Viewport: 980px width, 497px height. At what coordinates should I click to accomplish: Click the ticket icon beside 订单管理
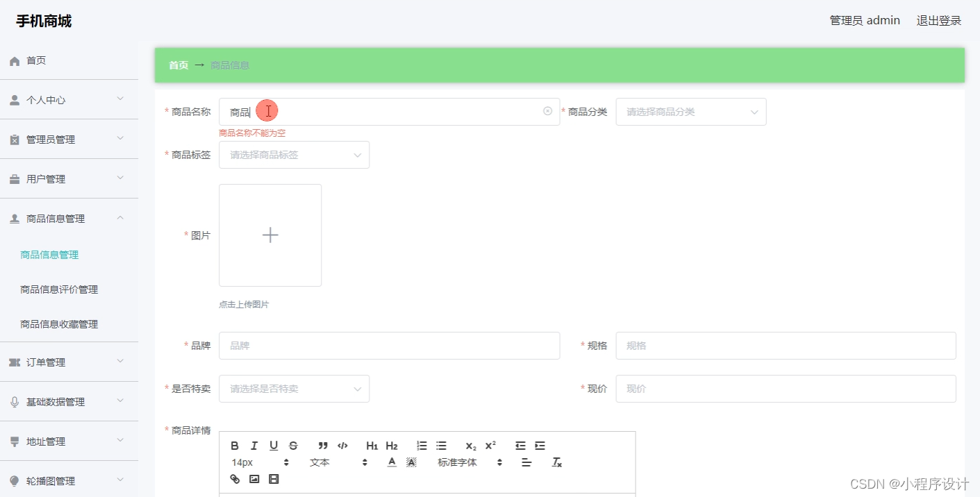click(15, 362)
